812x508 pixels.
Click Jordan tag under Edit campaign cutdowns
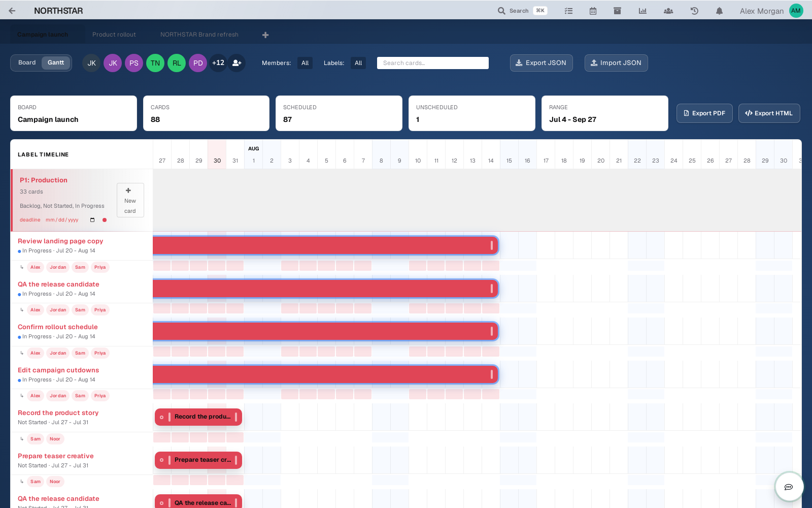[58, 396]
